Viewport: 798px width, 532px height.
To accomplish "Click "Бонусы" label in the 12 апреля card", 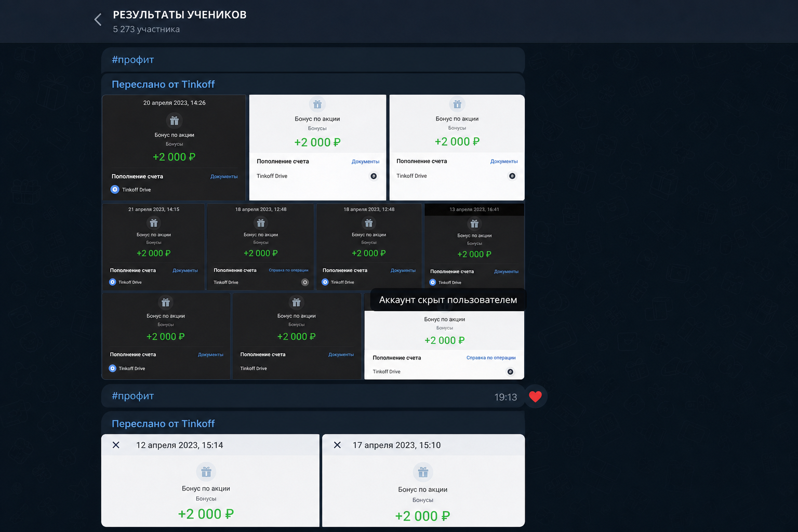I will coord(206,499).
